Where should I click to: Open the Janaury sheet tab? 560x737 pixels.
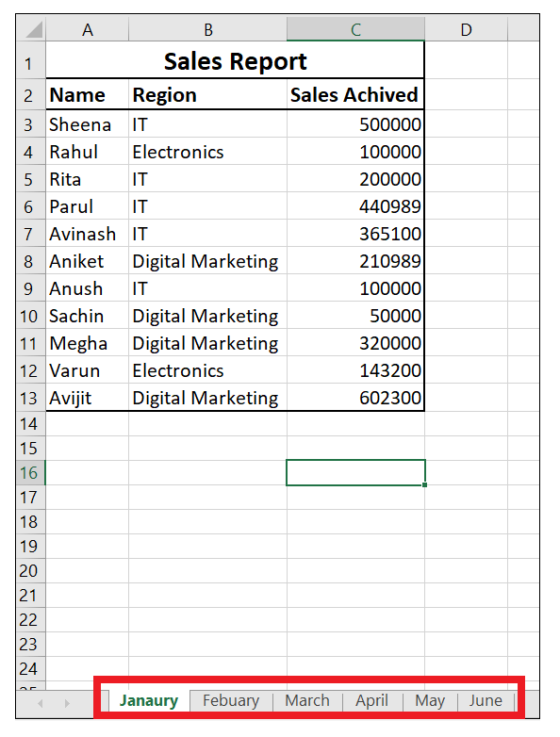pos(149,700)
